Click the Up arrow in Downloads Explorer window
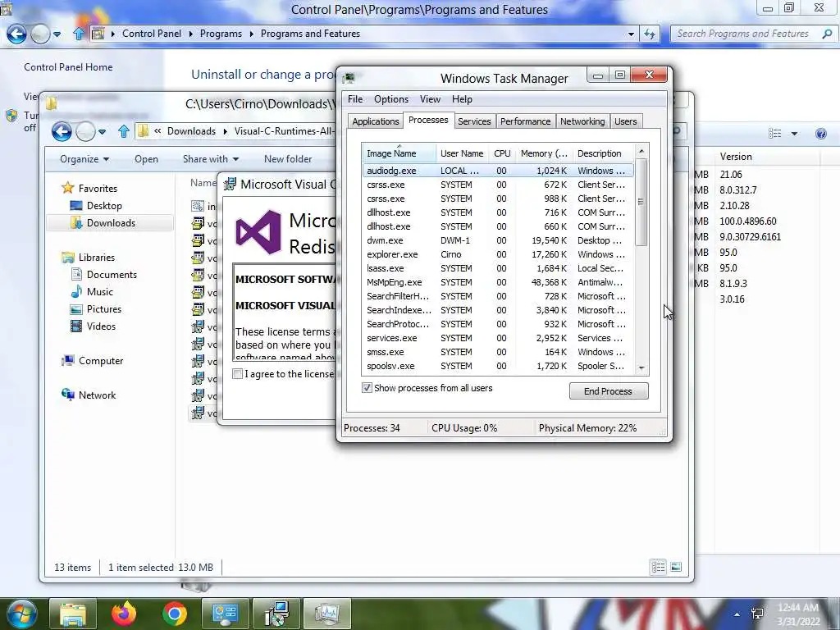840x630 pixels. (x=124, y=131)
